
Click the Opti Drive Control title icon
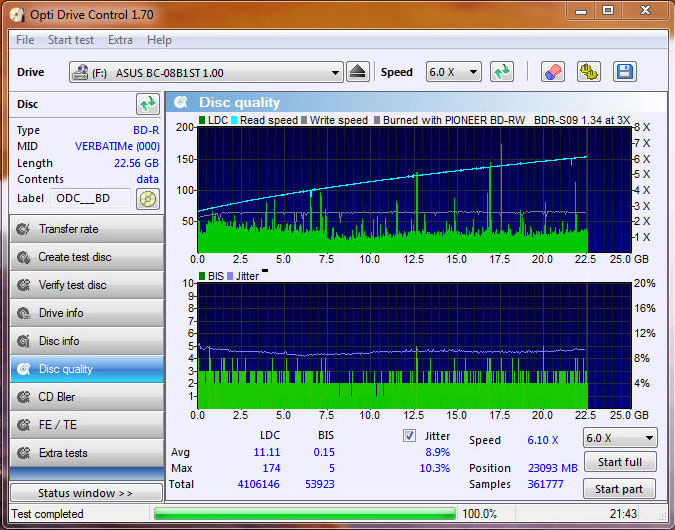(18, 15)
